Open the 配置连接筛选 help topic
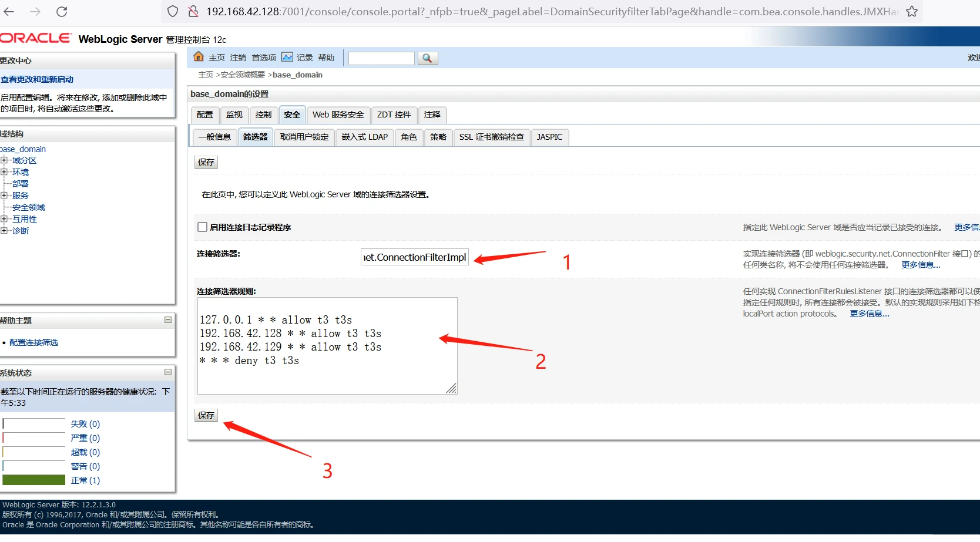This screenshot has height=542, width=980. 33,342
